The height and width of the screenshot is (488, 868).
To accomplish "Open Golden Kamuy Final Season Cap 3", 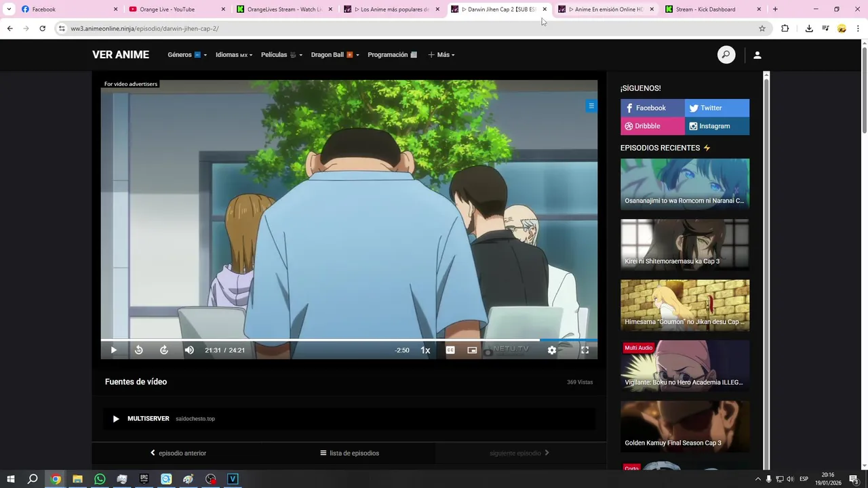I will click(685, 426).
